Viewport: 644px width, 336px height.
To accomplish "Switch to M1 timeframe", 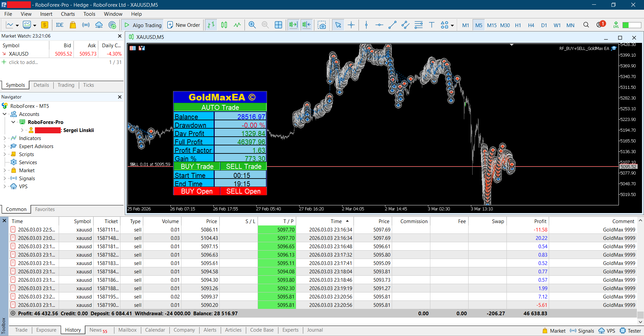I will 466,25.
